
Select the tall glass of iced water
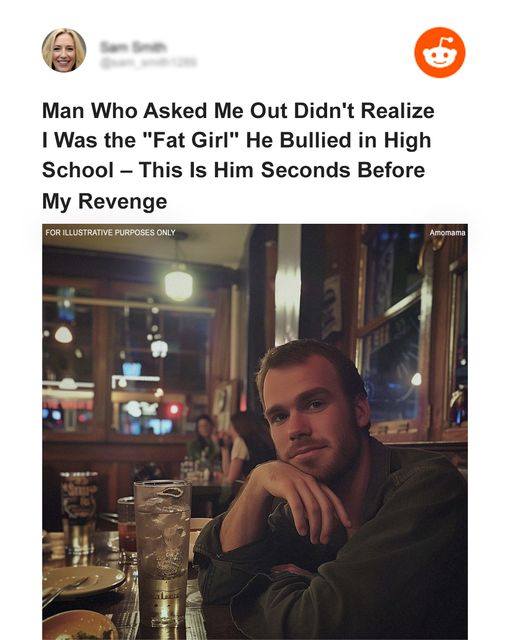(x=163, y=553)
